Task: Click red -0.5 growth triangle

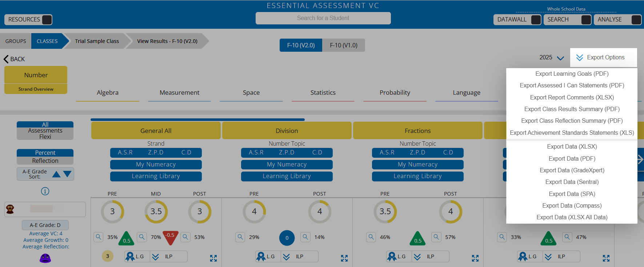Action: (170, 237)
